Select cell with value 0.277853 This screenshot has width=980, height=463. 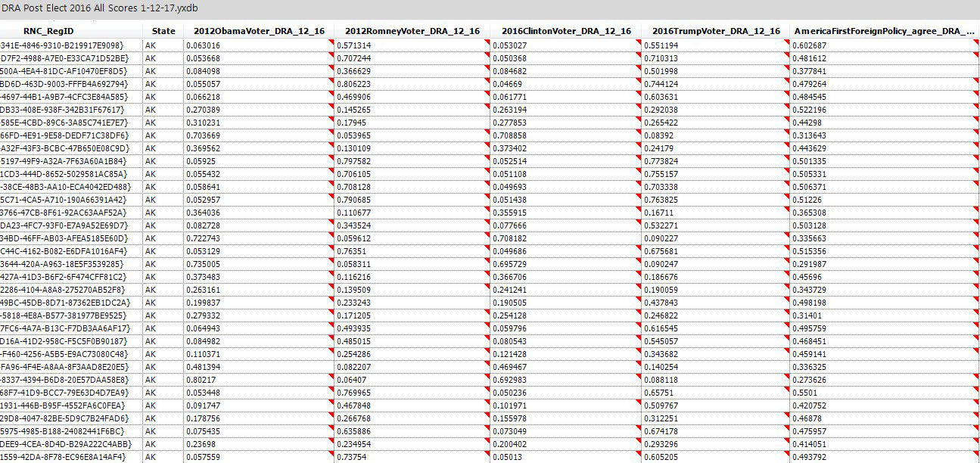(566, 122)
